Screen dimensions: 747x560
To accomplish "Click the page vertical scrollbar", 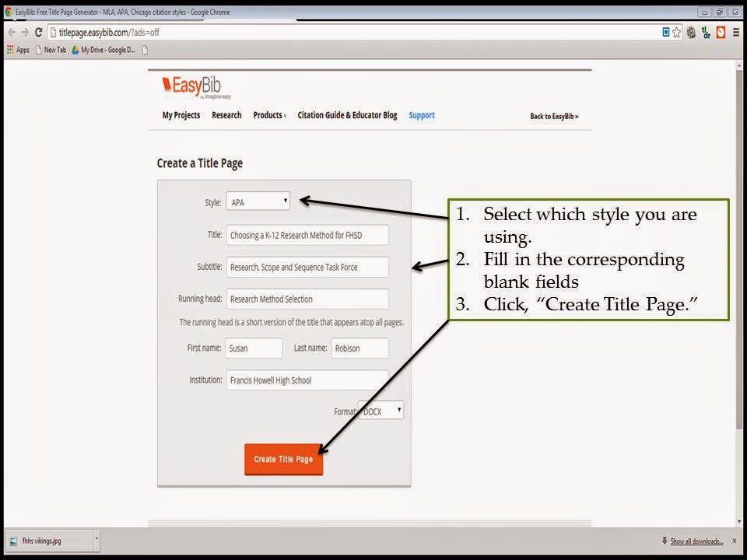I will pos(739,249).
